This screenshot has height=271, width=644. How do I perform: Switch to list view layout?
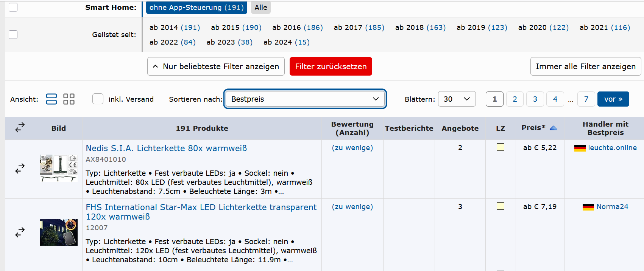[51, 99]
